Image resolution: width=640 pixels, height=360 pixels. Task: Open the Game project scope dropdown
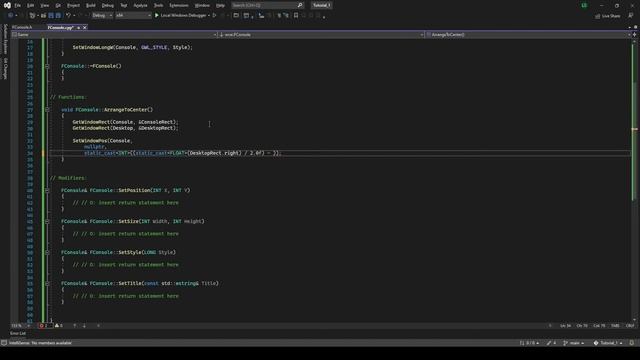point(114,35)
